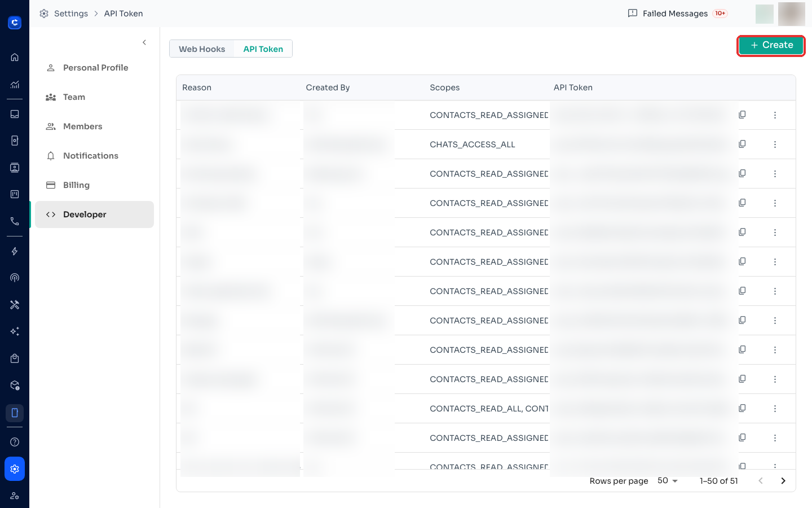Open the shopping bag icon in sidebar
The height and width of the screenshot is (508, 812).
[15, 358]
